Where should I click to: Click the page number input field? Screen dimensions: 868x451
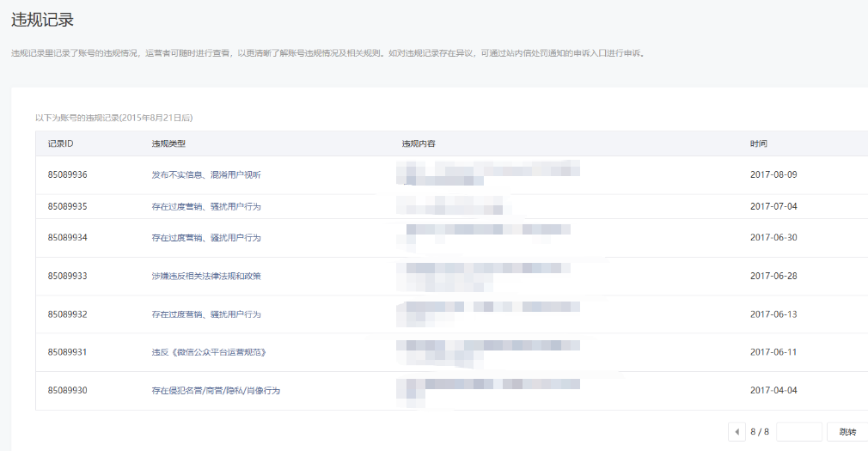(x=798, y=431)
